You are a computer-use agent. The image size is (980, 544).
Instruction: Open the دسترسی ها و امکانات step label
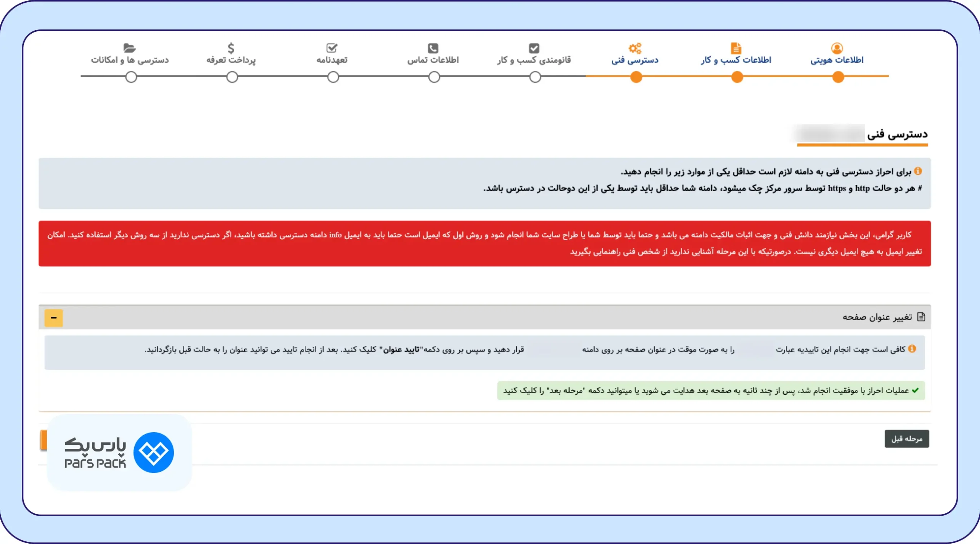pos(130,60)
